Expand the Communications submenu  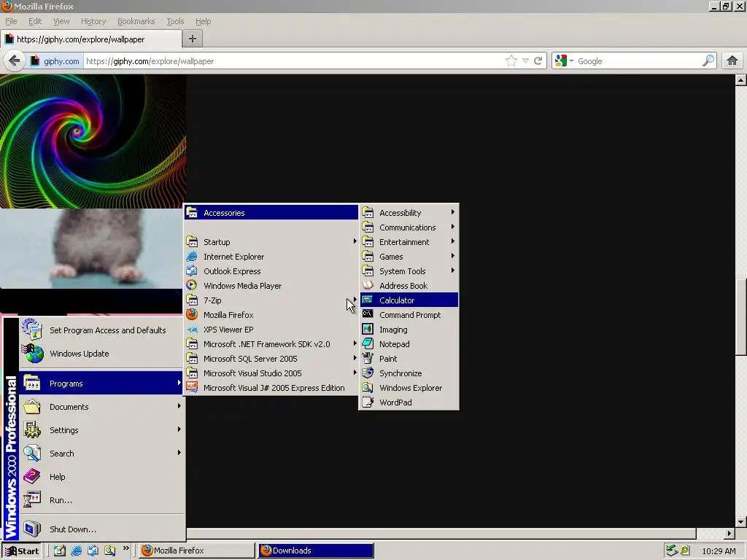[452, 227]
